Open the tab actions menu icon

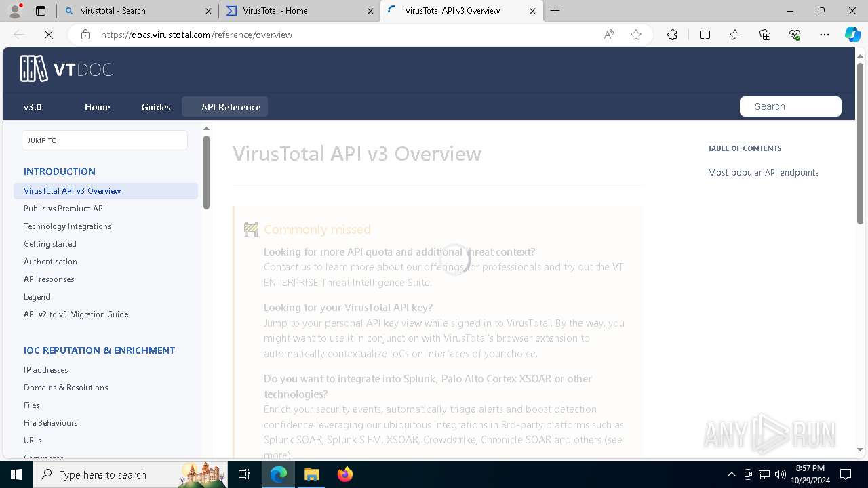41,11
